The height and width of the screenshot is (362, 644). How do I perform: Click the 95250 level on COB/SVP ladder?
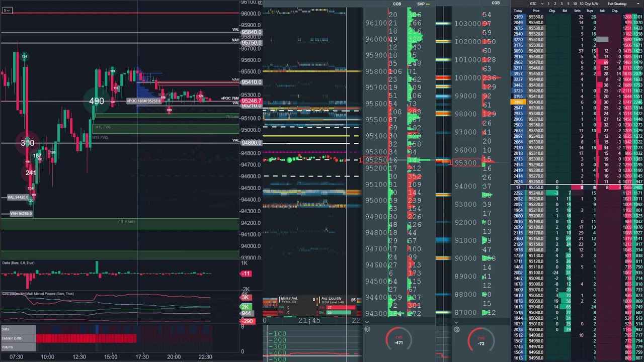click(376, 160)
